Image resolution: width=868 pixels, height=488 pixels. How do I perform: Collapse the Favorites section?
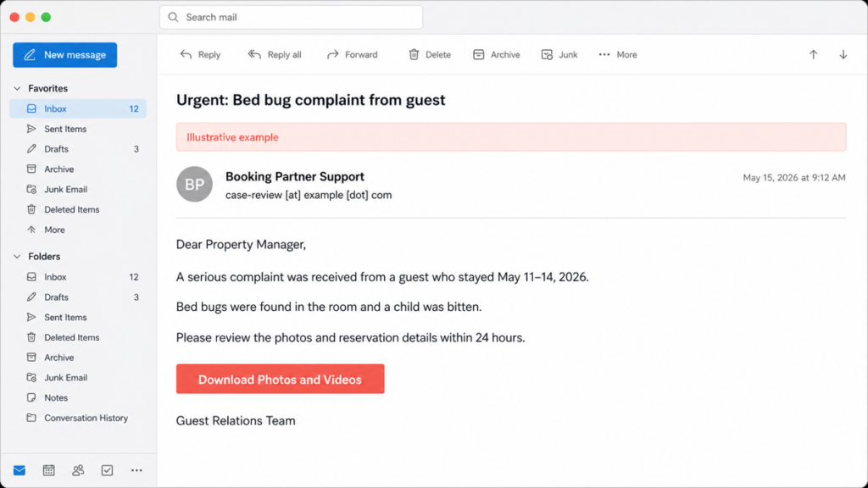17,88
